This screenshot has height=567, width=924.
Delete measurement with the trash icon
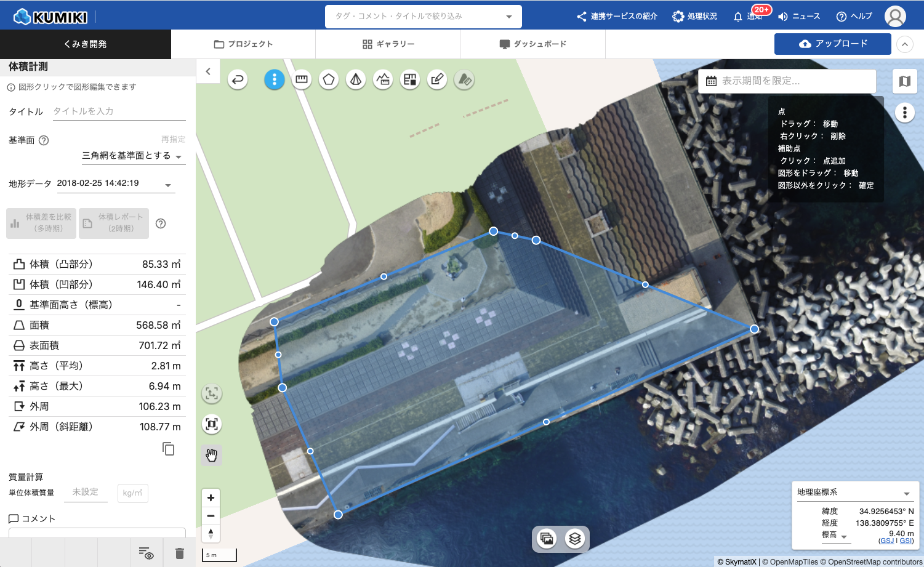coord(180,553)
